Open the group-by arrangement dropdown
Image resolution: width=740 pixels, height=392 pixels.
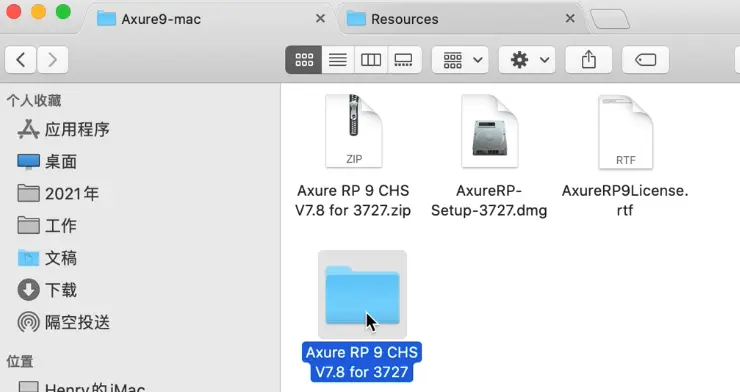pos(460,60)
